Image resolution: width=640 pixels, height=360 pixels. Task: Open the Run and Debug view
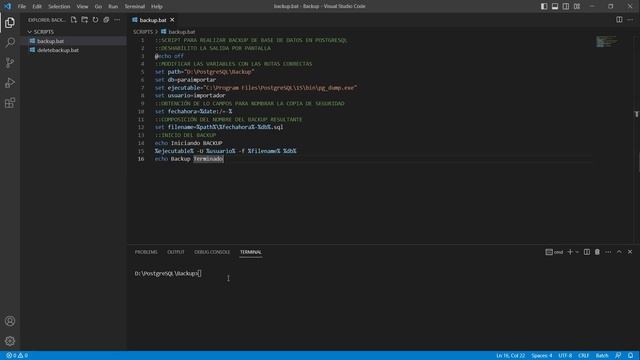[10, 82]
